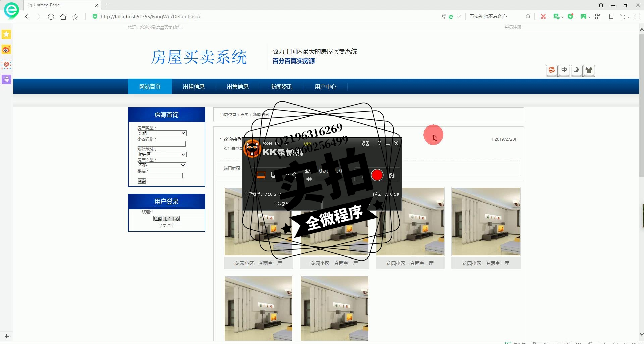Open the browser hamburger menu
The width and height of the screenshot is (644, 344).
[x=637, y=17]
